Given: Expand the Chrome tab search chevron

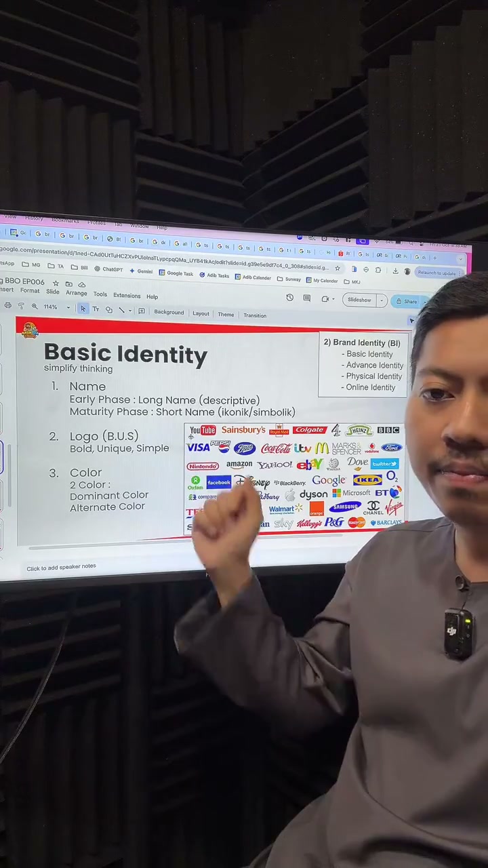Looking at the screenshot, I should (x=461, y=259).
